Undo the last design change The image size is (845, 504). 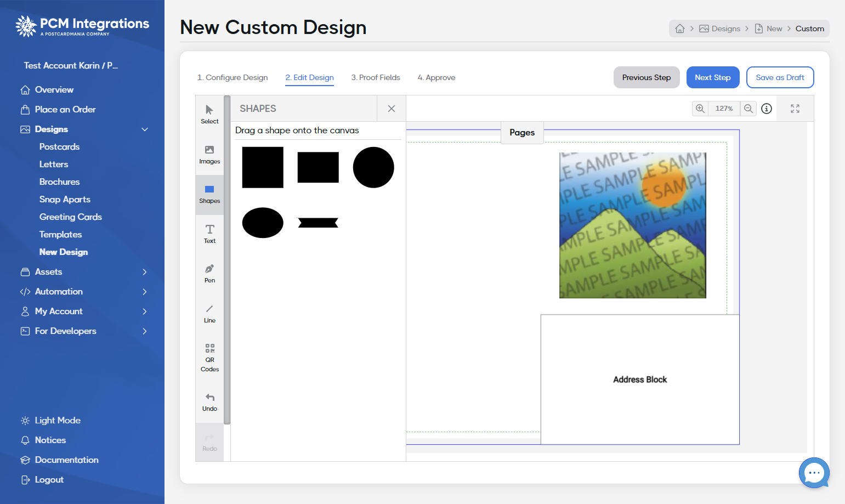[x=209, y=402]
